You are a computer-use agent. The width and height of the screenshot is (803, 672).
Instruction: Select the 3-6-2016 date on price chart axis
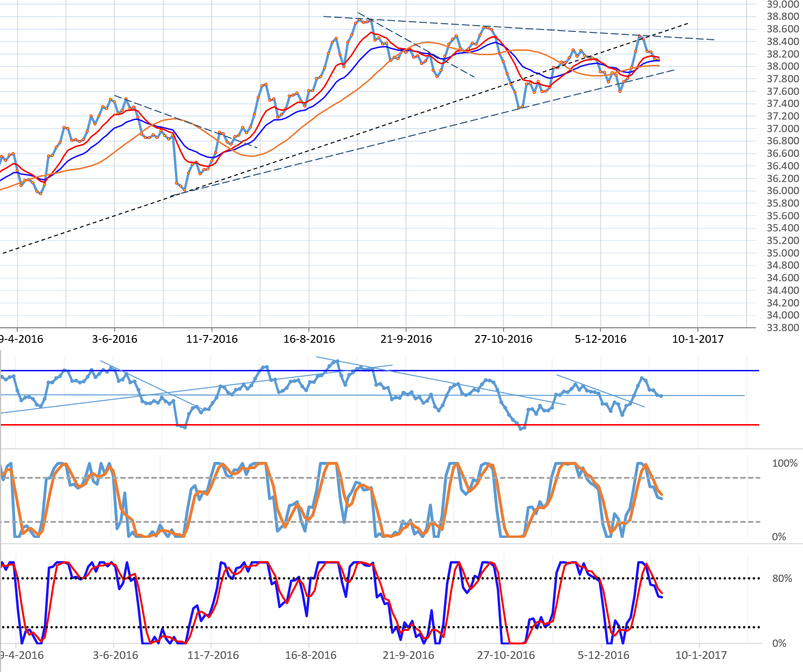click(x=115, y=339)
